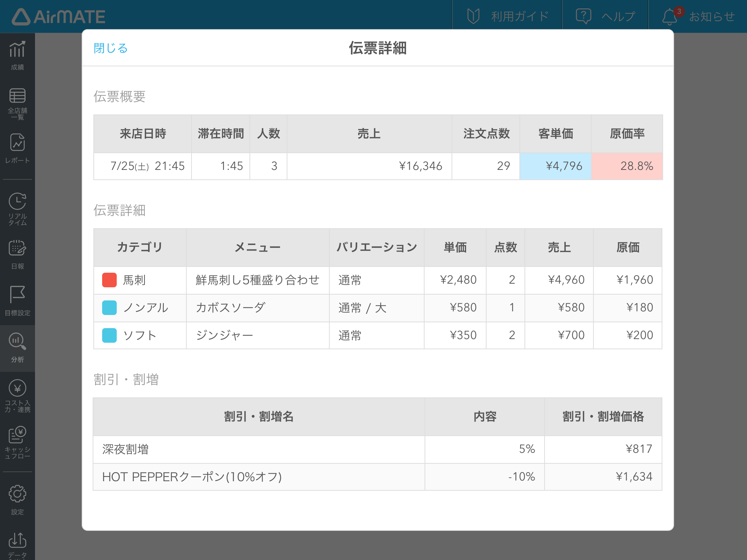Screen dimensions: 747x560
Task: Click the 通常 / 大 variation cell
Action: tap(377, 308)
